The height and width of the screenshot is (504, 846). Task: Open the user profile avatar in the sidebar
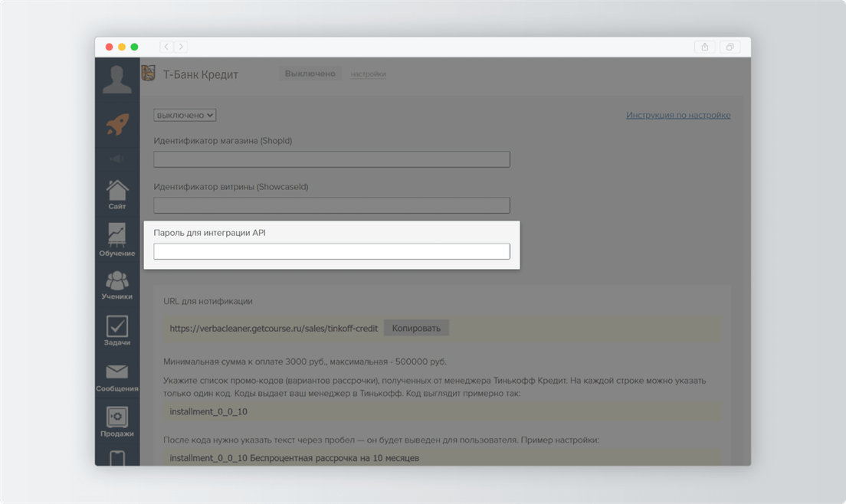(x=117, y=79)
